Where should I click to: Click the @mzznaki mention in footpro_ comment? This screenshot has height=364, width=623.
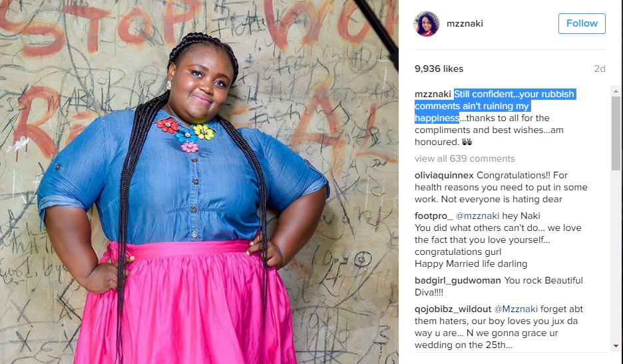point(477,216)
